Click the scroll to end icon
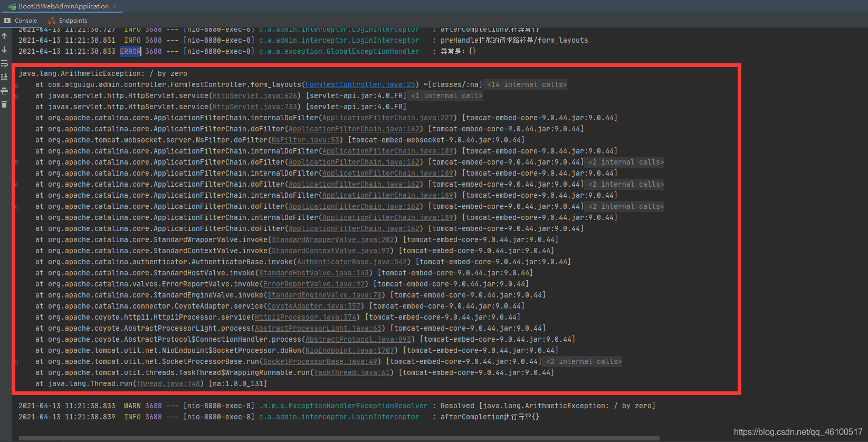Viewport: 868px width, 442px height. point(4,77)
